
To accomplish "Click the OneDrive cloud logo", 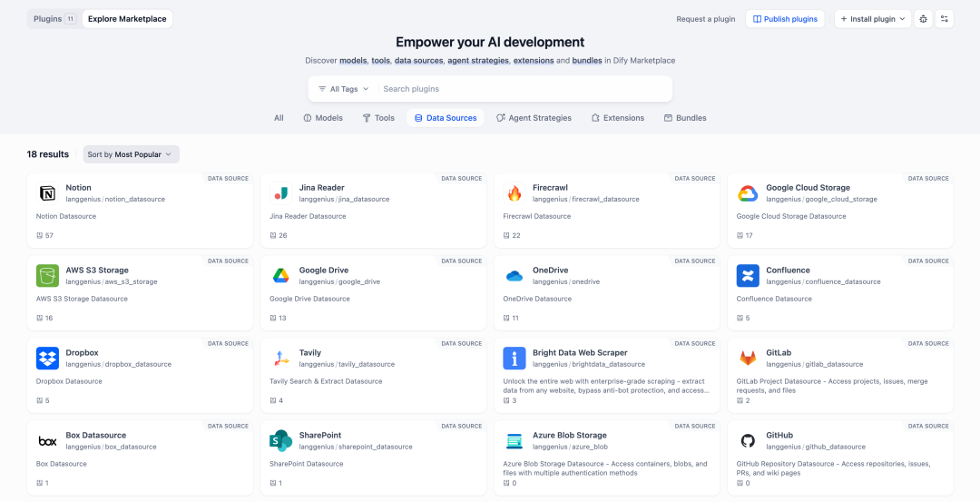I will coord(514,276).
